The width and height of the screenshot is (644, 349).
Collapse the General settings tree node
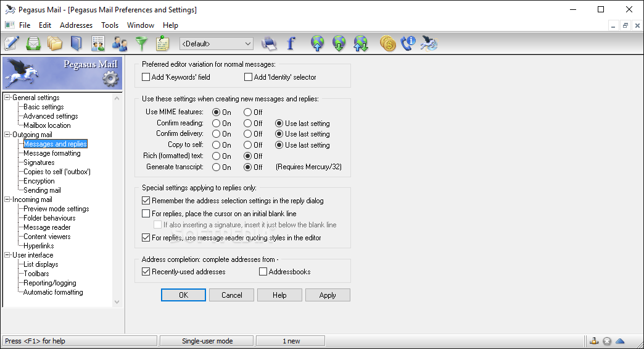point(7,98)
